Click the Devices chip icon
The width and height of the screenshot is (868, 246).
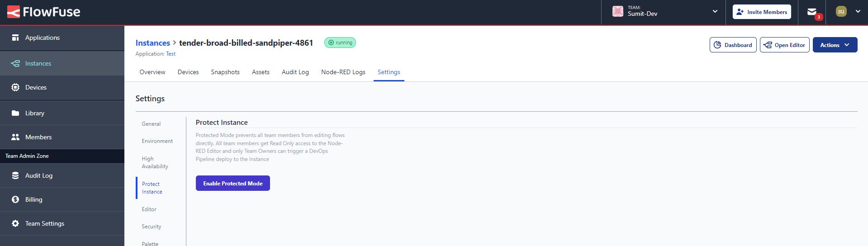click(x=15, y=87)
